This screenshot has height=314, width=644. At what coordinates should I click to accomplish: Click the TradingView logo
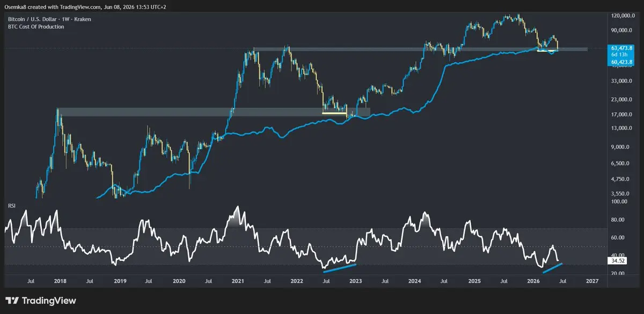(x=41, y=301)
